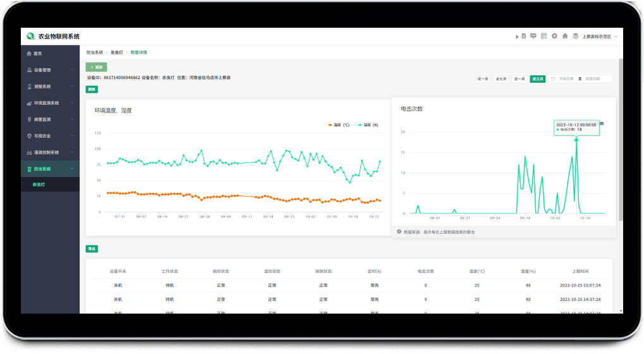Select the 近三月 range tab
Viewport: 644px width, 354px height.
(538, 79)
